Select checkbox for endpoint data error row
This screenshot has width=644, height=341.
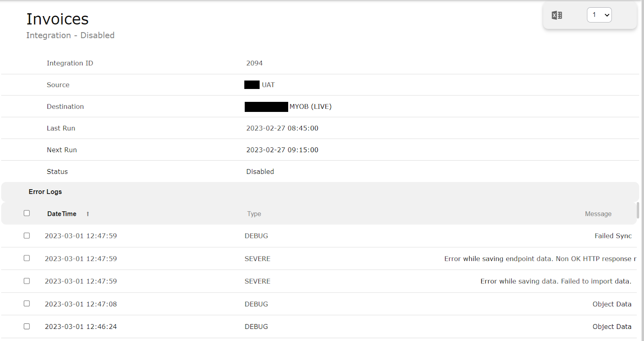(27, 258)
